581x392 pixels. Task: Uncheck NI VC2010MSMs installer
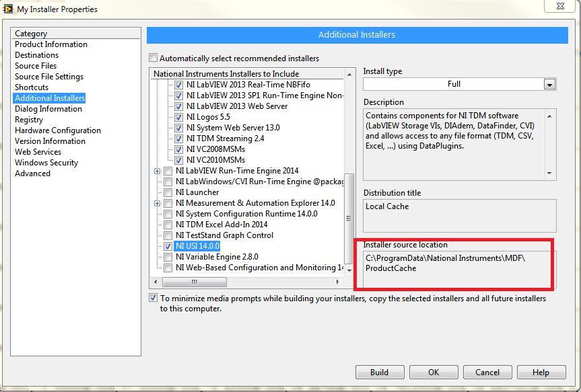(178, 160)
